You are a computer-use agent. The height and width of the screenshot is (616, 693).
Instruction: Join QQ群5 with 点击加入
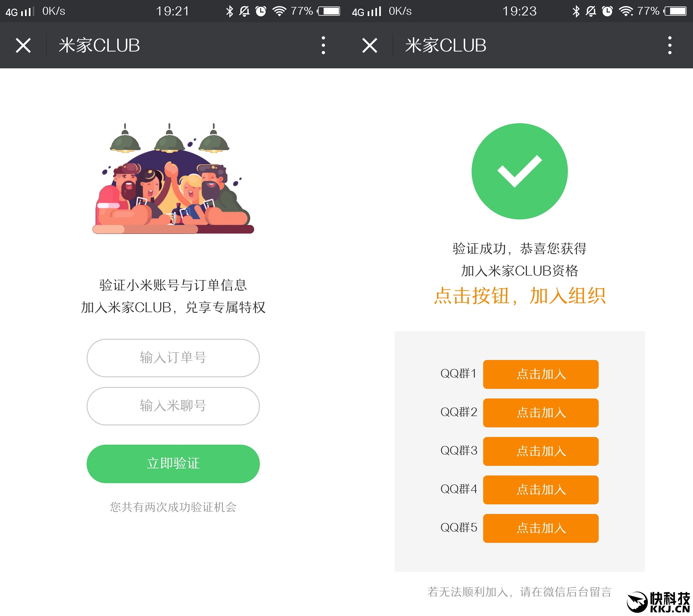coord(541,528)
